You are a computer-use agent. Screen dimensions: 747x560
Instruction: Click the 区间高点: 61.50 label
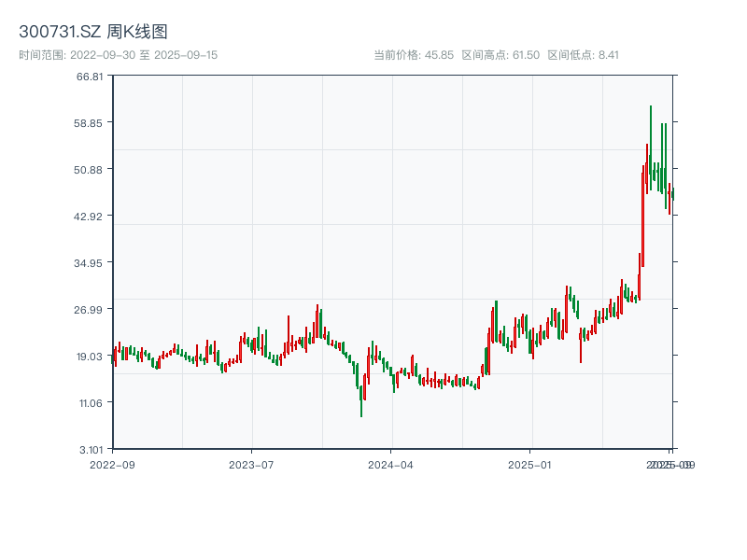[500, 55]
